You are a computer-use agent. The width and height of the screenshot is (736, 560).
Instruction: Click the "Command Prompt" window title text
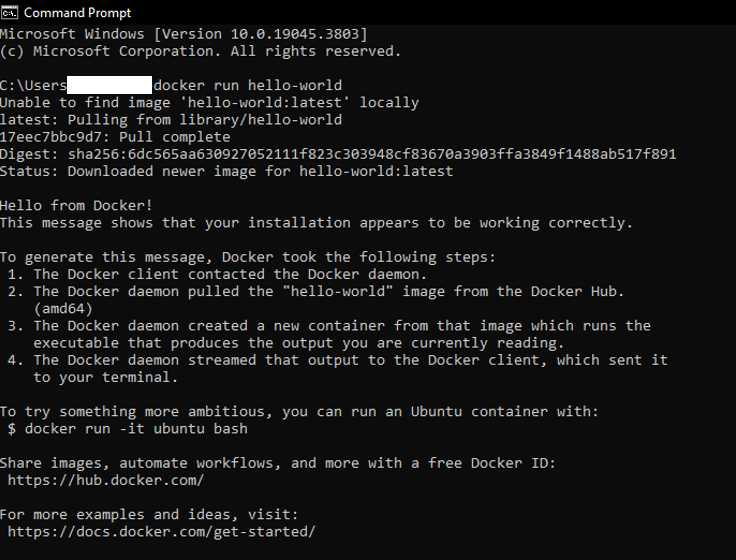[76, 12]
